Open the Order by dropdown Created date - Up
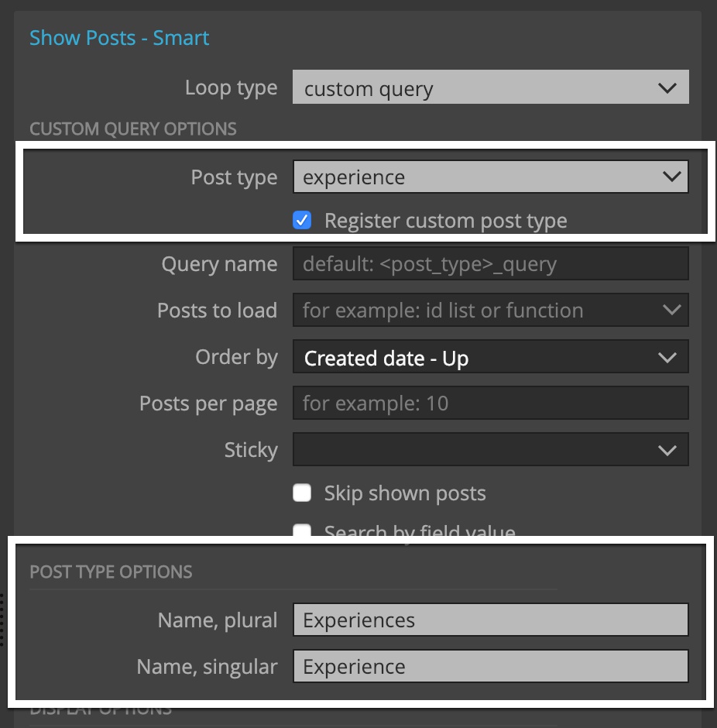The image size is (717, 728). 491,357
